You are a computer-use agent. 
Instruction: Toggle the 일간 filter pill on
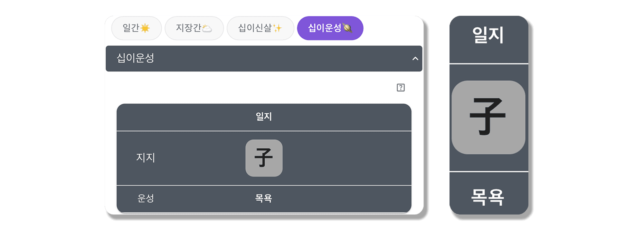click(x=136, y=28)
